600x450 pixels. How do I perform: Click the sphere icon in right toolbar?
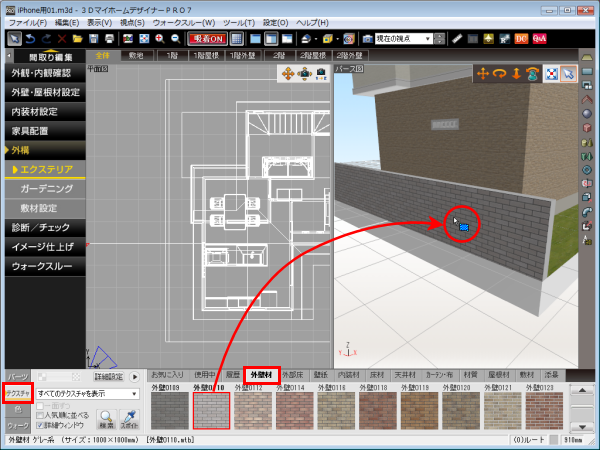587,113
